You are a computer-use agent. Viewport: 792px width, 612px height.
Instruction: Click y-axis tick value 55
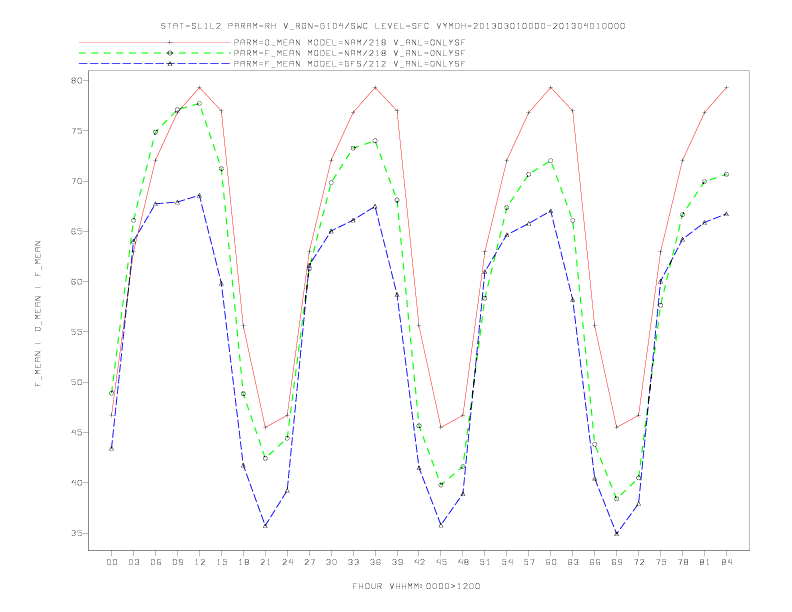tap(76, 332)
